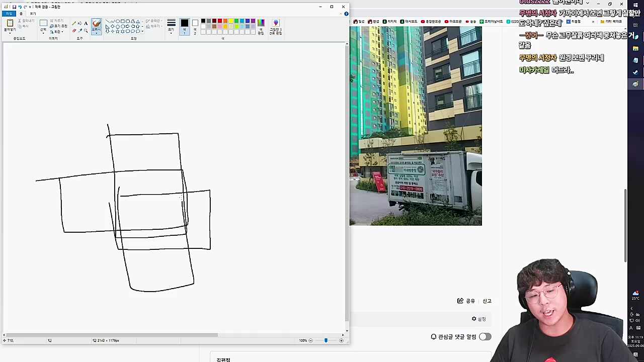
Task: Switch to the View (보기) ribbon tab
Action: pos(33,14)
